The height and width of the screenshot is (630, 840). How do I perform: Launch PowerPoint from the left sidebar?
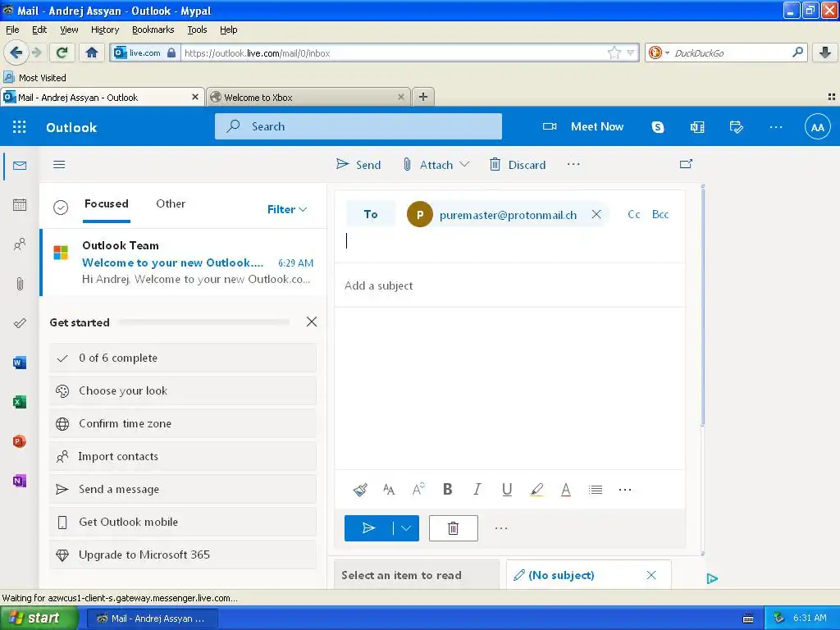20,441
